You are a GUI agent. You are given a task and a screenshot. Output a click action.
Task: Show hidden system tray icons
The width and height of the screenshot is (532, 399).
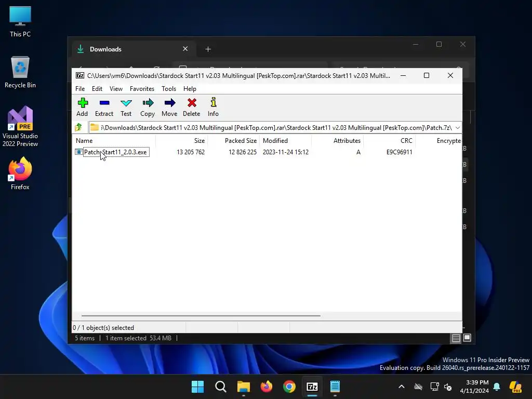402,387
